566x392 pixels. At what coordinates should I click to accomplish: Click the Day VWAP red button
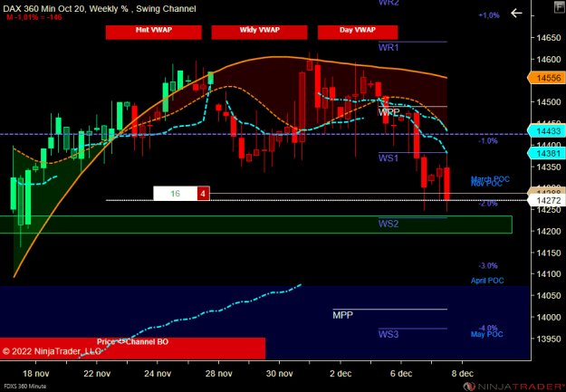[358, 32]
